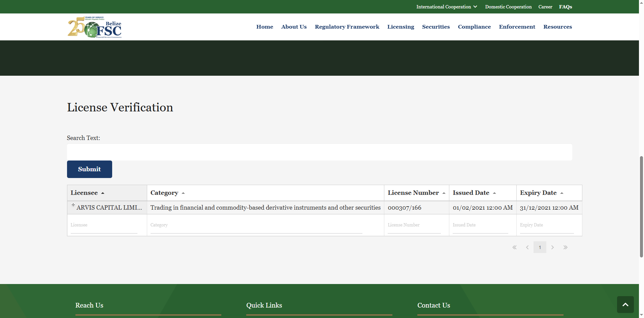Click the Issued Date filter field
This screenshot has width=644, height=318.
coord(480,225)
